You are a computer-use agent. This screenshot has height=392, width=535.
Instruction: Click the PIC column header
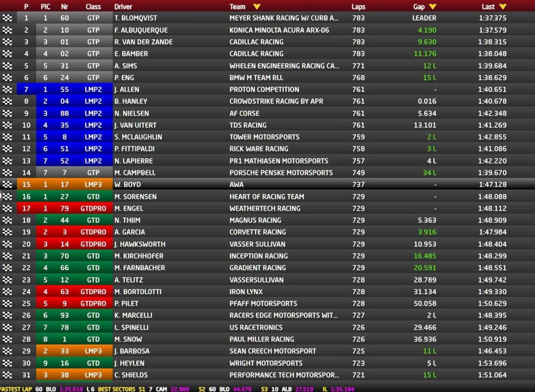(45, 6)
